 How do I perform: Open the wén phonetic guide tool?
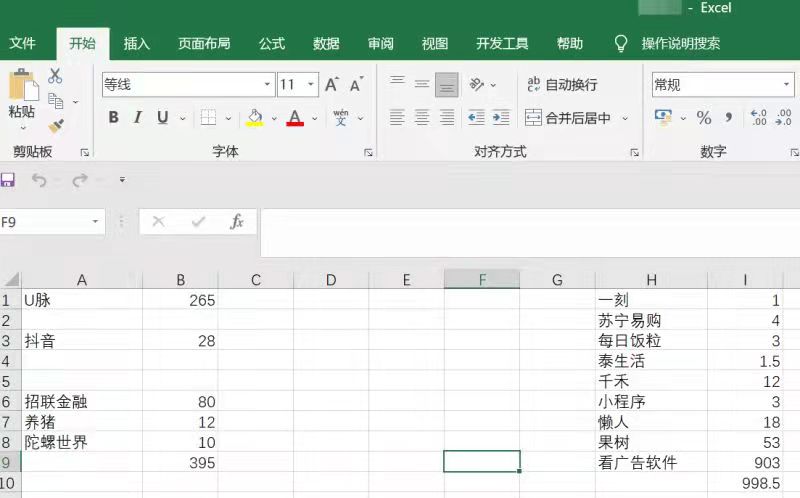coord(341,118)
